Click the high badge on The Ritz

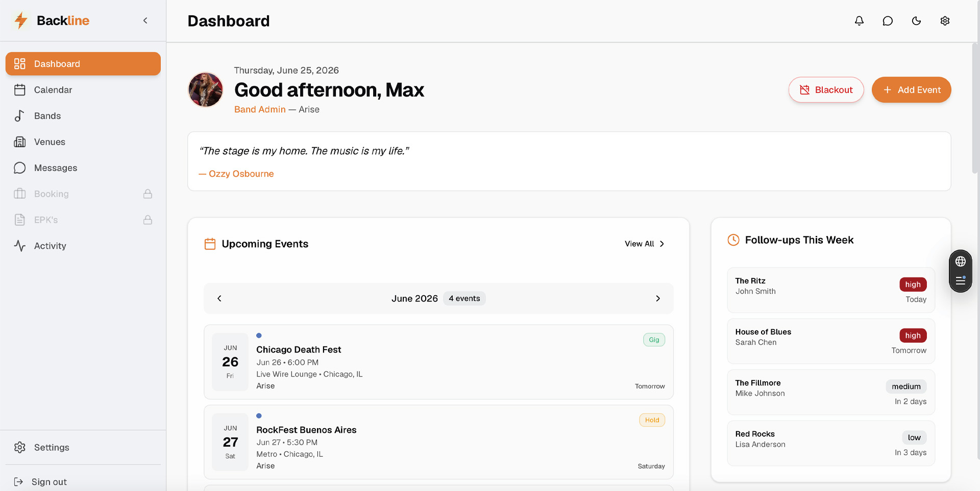pos(913,285)
